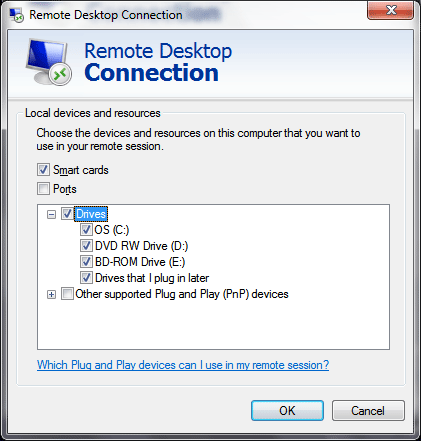Uncheck the Smart cards checkbox
Viewport: 421px width, 441px height.
pyautogui.click(x=43, y=170)
